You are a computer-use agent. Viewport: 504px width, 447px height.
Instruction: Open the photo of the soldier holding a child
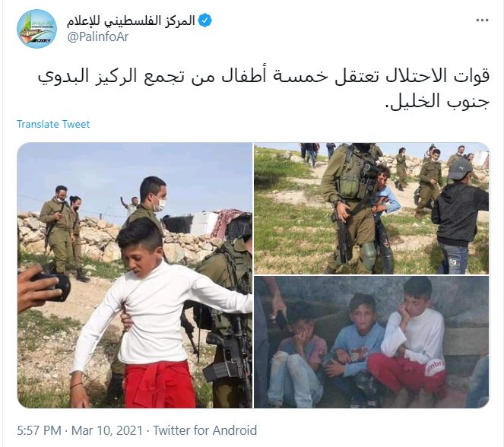tap(372, 208)
